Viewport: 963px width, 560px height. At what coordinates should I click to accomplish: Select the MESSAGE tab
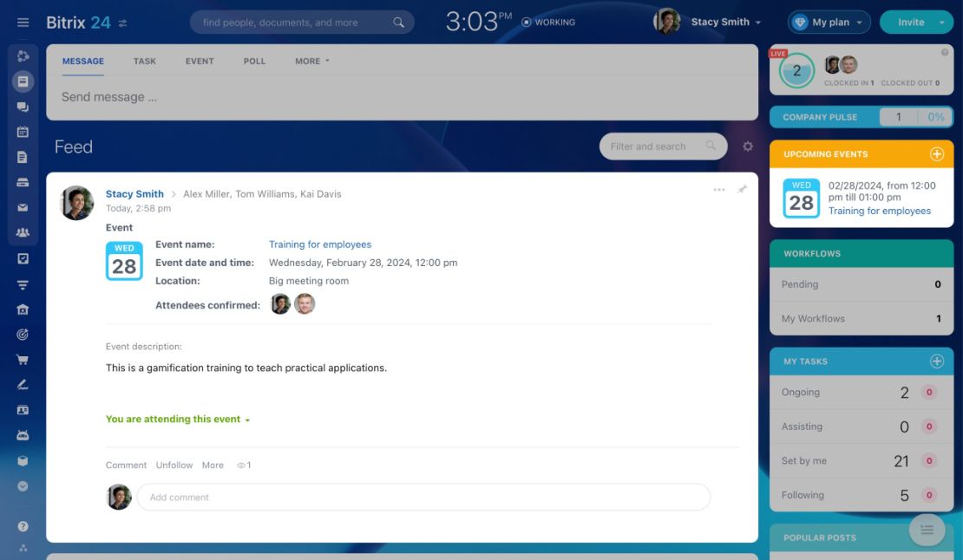point(83,62)
